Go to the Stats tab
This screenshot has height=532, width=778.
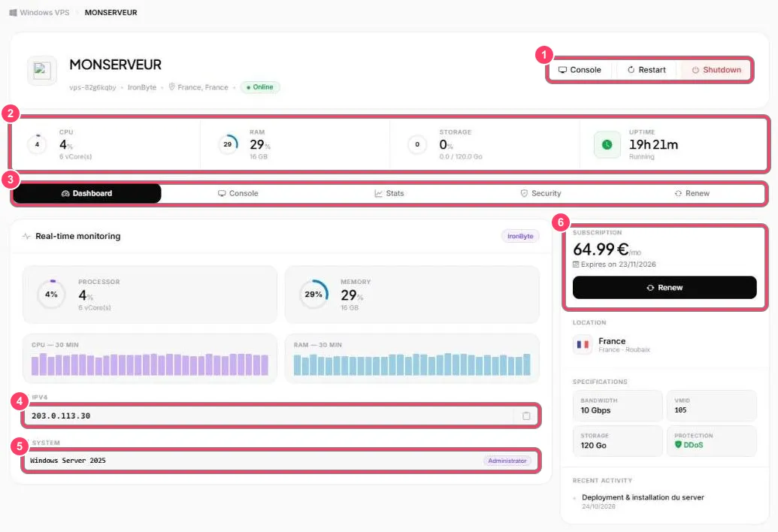pos(389,193)
